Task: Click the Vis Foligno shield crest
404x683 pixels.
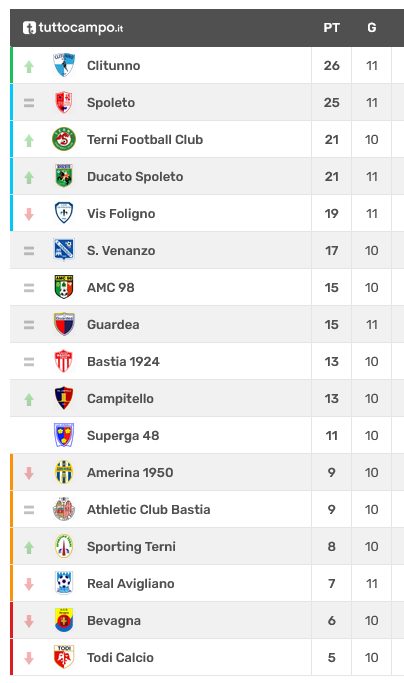Action: [64, 213]
